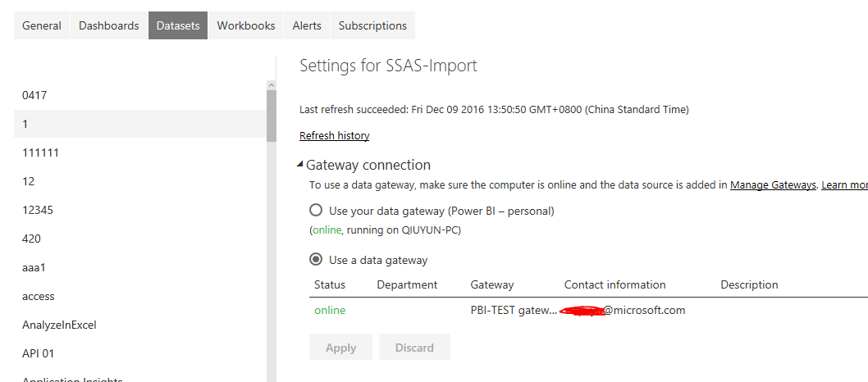
Task: Select the PBI-TEST gateway entry
Action: click(514, 310)
